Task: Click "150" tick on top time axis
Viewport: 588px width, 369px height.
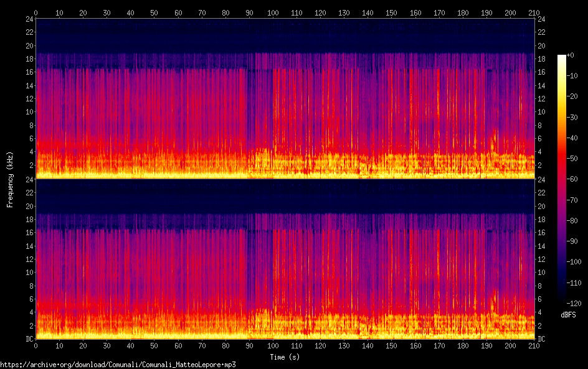Action: click(392, 12)
